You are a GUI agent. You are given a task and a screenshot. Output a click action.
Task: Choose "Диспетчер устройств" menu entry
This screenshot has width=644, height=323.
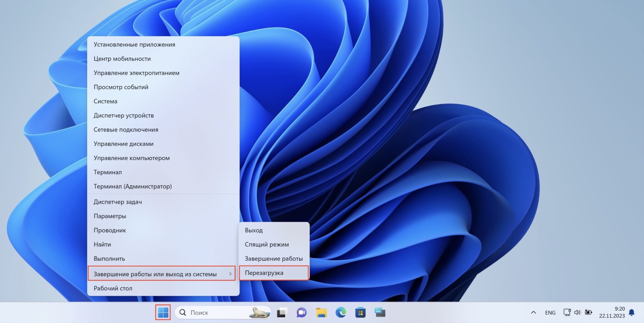click(124, 115)
